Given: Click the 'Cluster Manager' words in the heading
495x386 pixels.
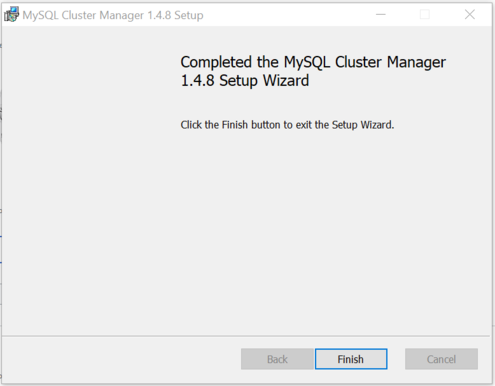Looking at the screenshot, I should (390, 62).
